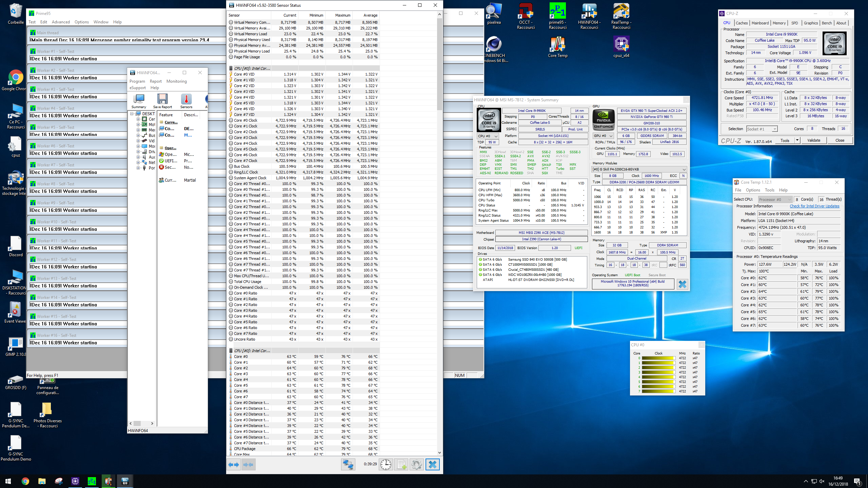Collapse the DESKT root node in HWiNFO64 tree

pyautogui.click(x=132, y=114)
